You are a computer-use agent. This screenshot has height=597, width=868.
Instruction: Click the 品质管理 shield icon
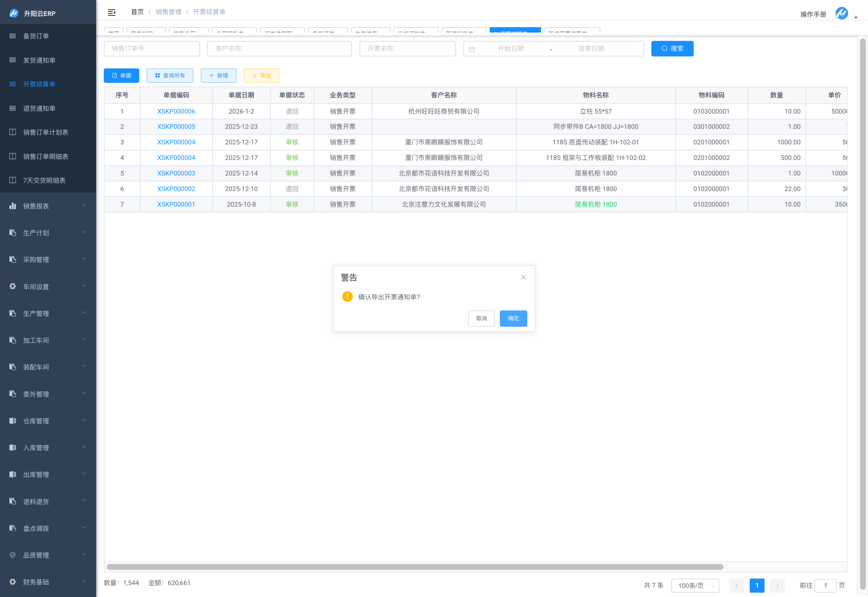pos(13,555)
